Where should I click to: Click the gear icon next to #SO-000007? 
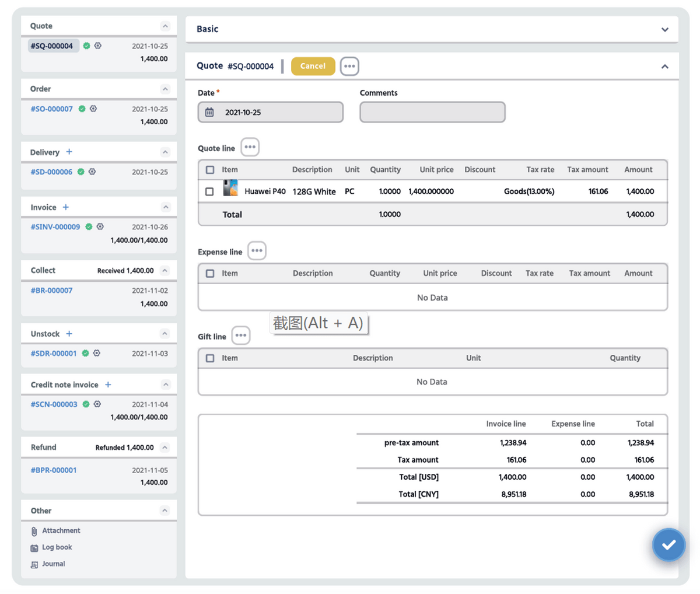93,109
